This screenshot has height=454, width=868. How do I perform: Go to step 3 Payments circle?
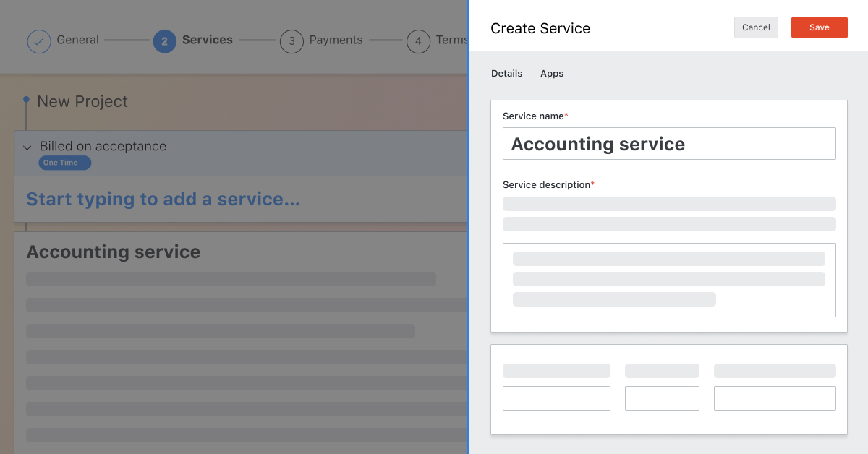(x=292, y=41)
